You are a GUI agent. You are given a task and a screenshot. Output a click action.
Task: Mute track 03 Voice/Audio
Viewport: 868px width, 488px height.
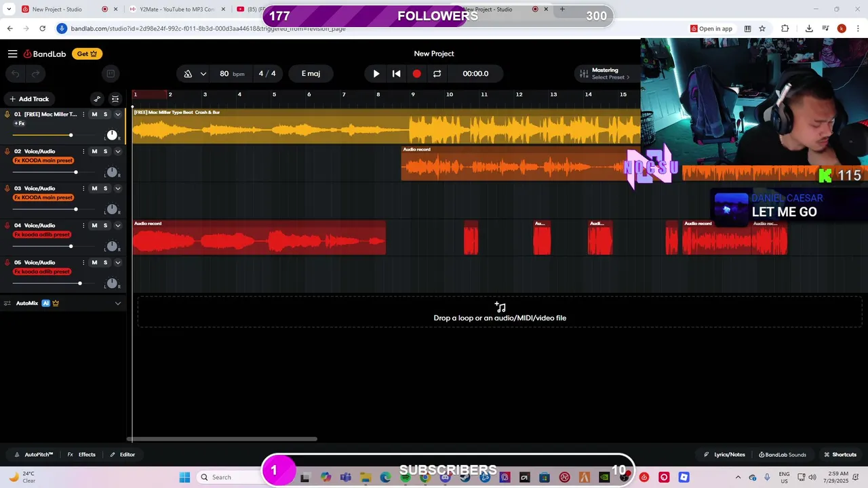coord(94,188)
